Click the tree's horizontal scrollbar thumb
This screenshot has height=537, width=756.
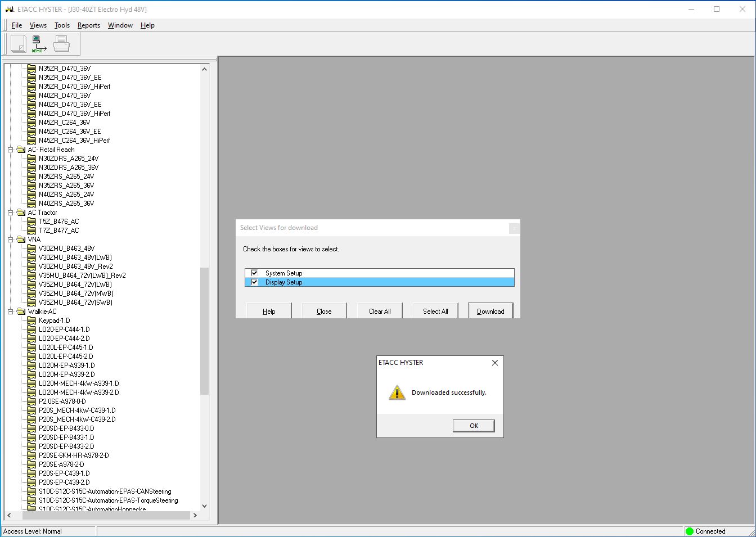tap(106, 515)
